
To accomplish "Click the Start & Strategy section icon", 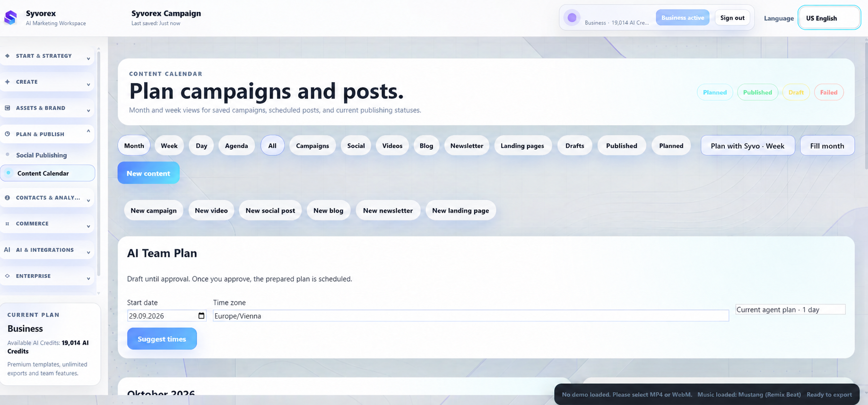I will [x=7, y=56].
